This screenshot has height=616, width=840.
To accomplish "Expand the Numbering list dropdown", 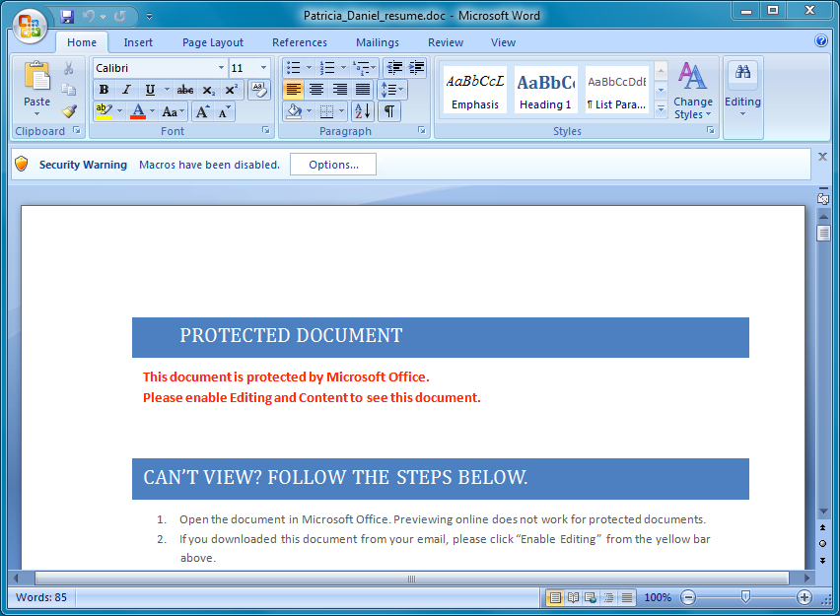I will click(343, 67).
